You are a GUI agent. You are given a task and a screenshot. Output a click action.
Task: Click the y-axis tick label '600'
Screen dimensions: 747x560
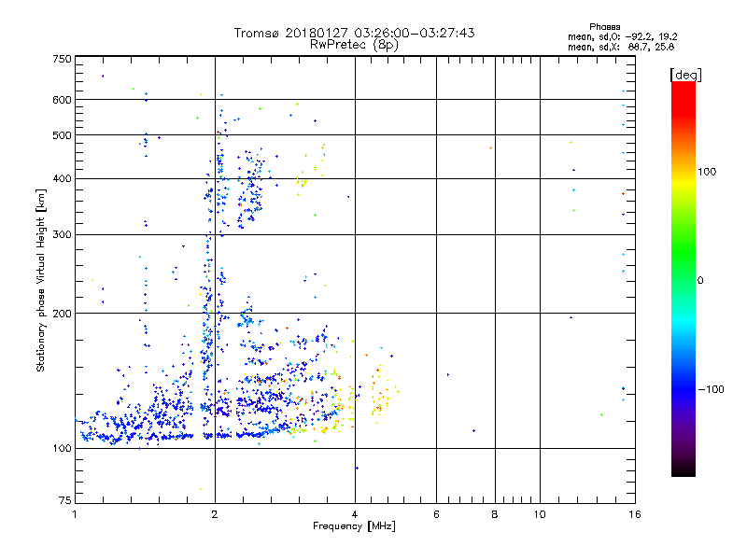[62, 100]
